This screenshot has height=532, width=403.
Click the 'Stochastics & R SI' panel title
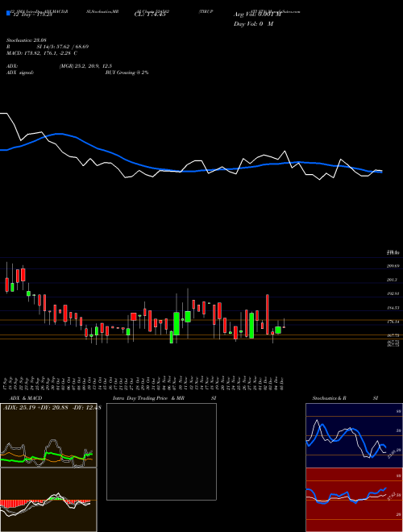pos(345,398)
